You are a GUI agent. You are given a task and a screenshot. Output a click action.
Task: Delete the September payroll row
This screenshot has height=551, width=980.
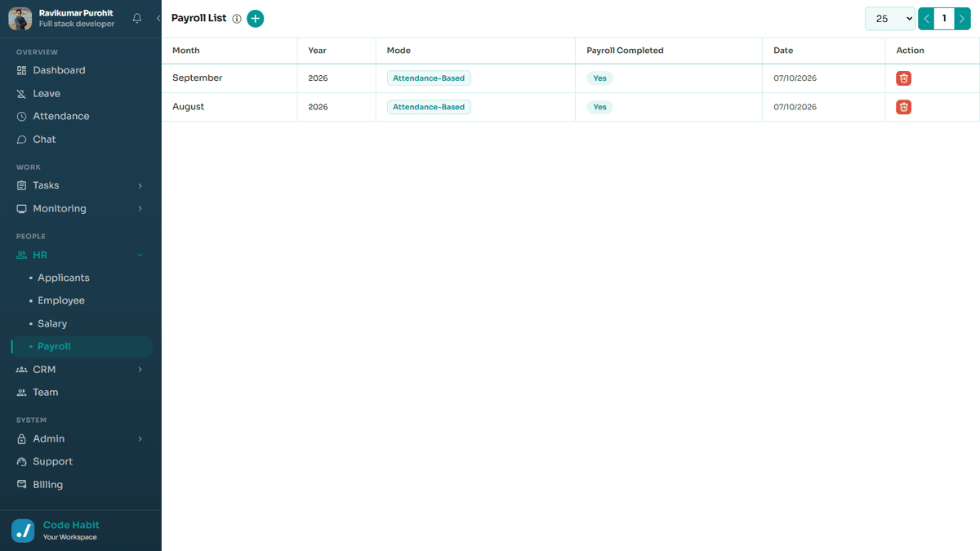pos(903,78)
